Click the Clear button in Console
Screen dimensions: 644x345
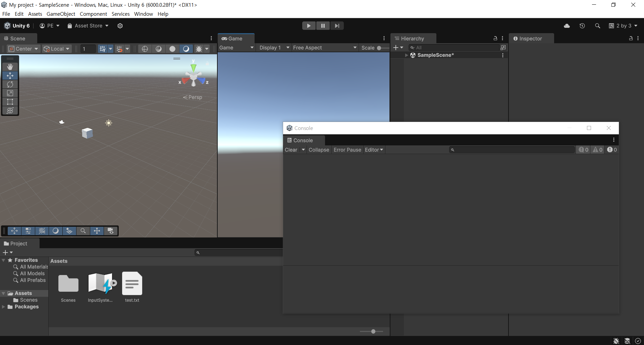click(x=291, y=150)
